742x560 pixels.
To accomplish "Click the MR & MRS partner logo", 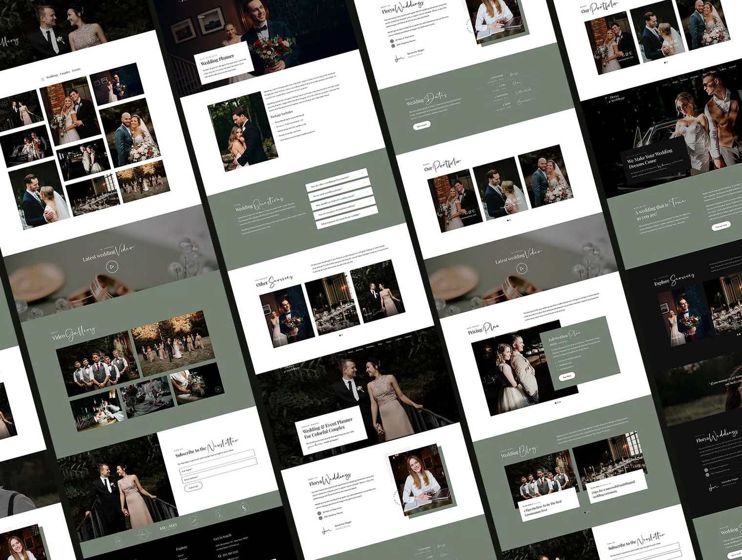I will point(168,527).
